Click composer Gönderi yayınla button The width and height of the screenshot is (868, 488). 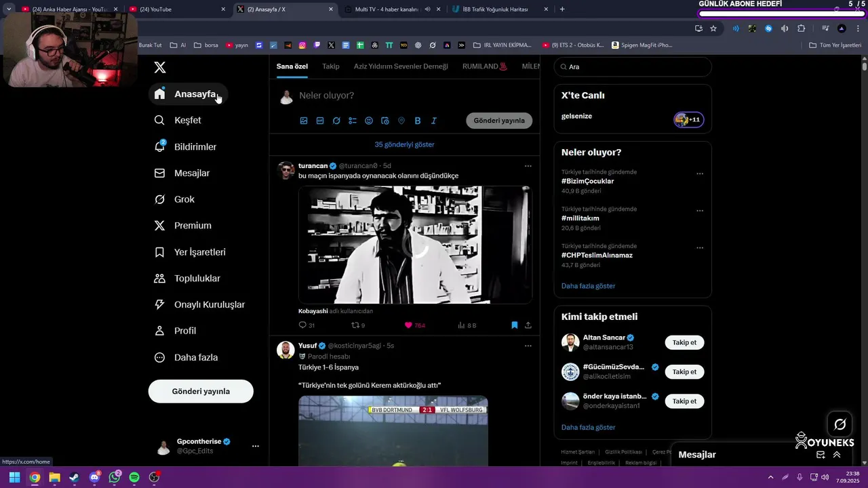499,121
